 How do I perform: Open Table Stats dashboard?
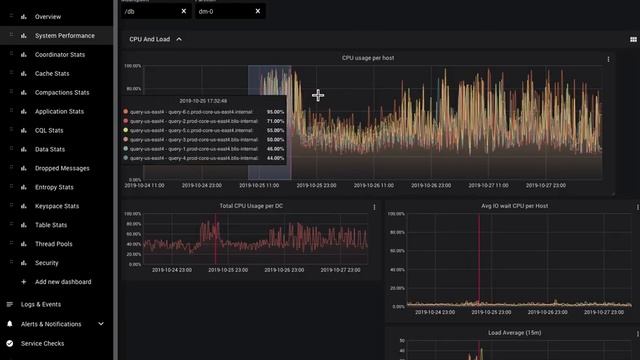(x=51, y=225)
